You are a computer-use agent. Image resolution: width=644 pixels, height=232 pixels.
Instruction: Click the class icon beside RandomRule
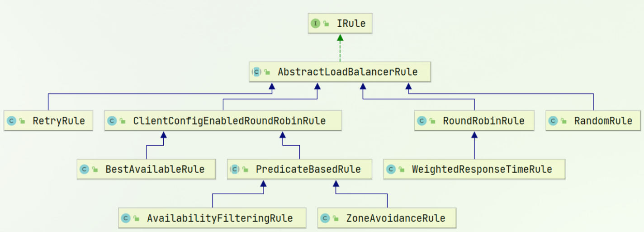(x=553, y=121)
